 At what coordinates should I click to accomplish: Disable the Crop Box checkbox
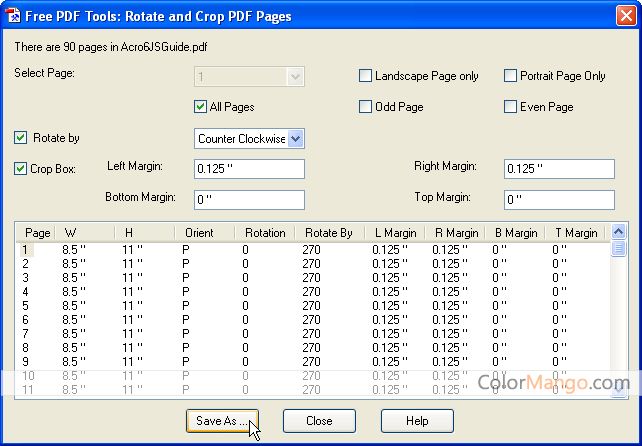click(21, 168)
